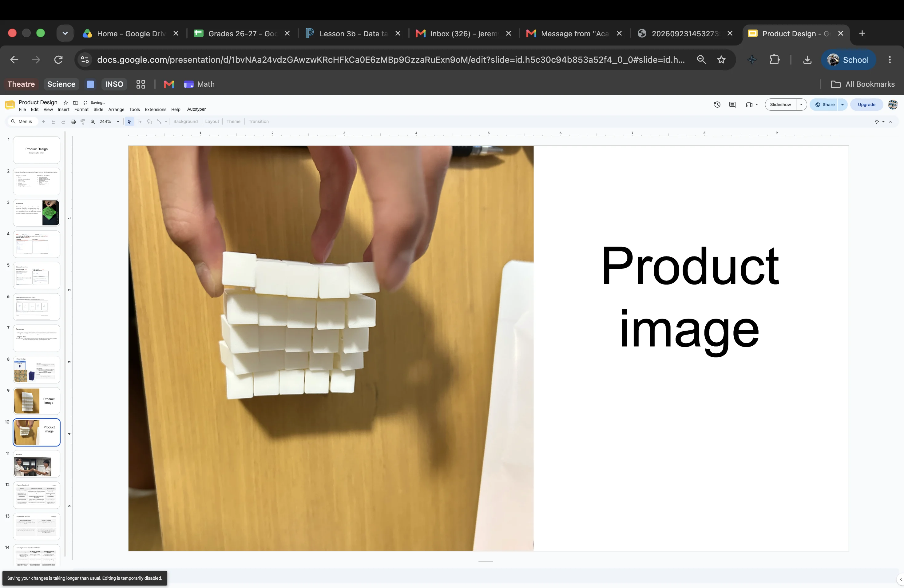The width and height of the screenshot is (904, 588).
Task: Start the Slideshow
Action: [780, 105]
